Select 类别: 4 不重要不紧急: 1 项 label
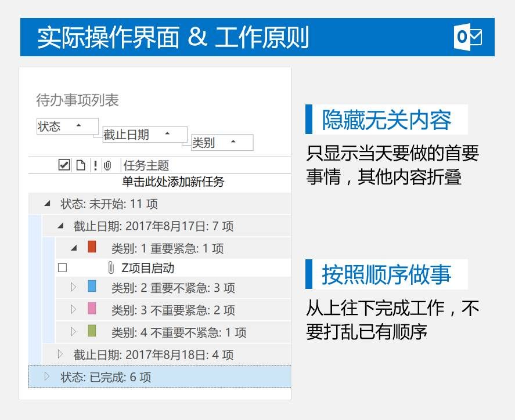The height and width of the screenshot is (420, 515). [x=179, y=332]
